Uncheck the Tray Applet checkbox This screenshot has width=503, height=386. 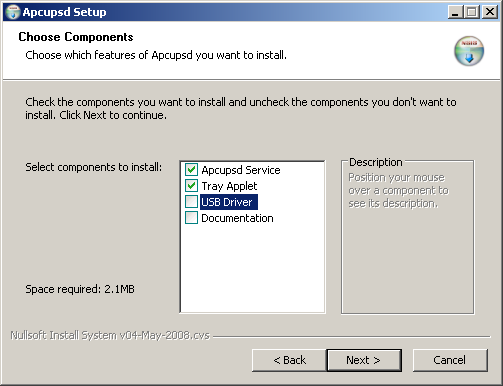(x=191, y=186)
